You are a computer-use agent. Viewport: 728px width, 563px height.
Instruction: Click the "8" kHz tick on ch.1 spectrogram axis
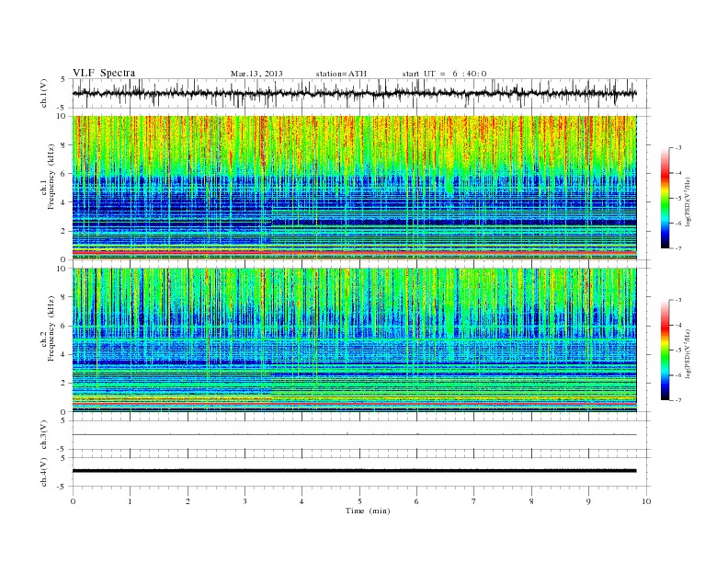[63, 145]
